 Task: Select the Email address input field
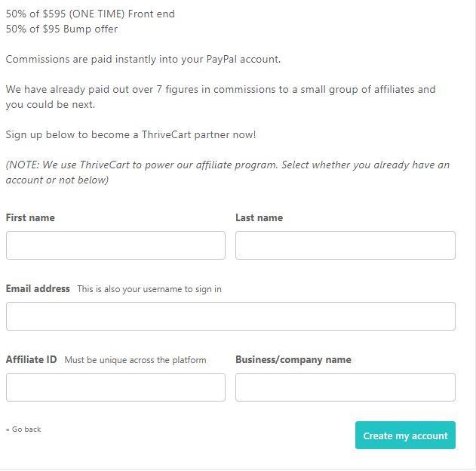click(x=231, y=316)
